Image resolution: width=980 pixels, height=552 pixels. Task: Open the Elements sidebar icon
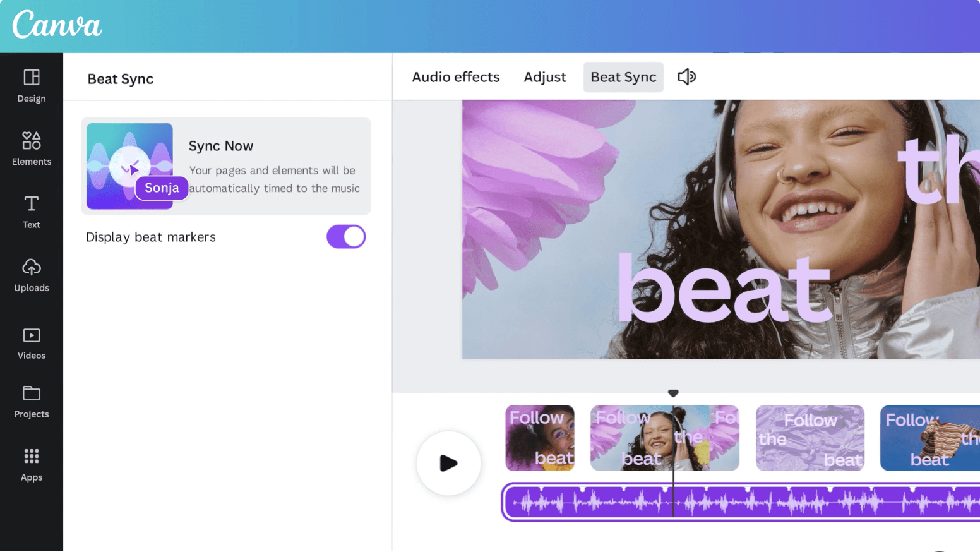32,149
